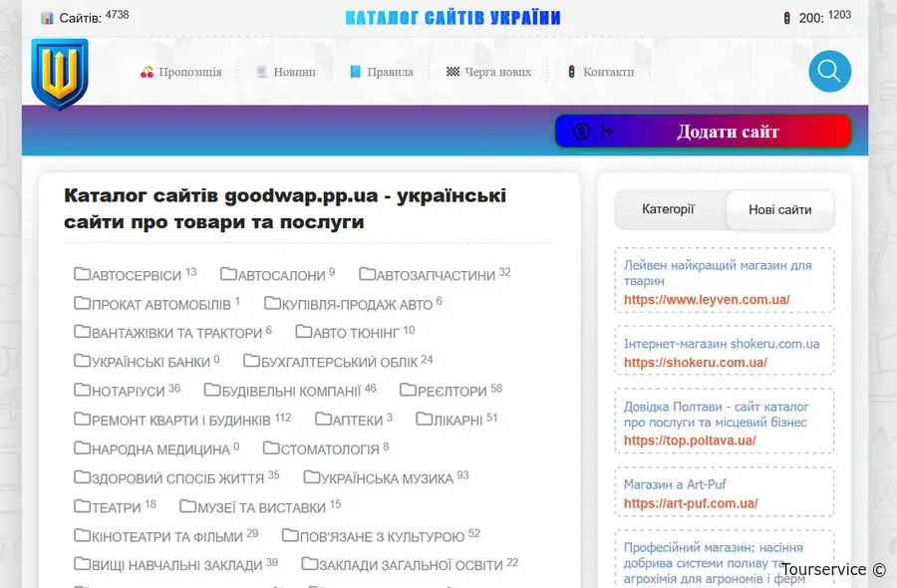The image size is (897, 588).
Task: Click the folder icon of Аптеки
Action: (323, 420)
